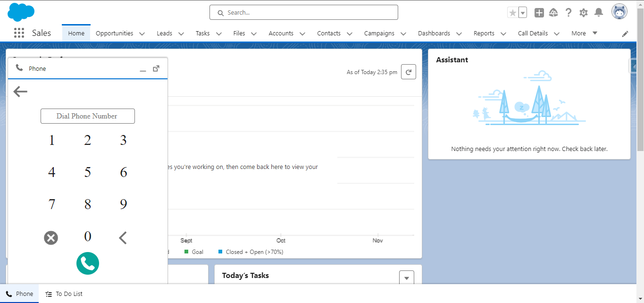This screenshot has width=644, height=303.
Task: Expand the Leads tab dropdown chevron
Action: tap(182, 34)
